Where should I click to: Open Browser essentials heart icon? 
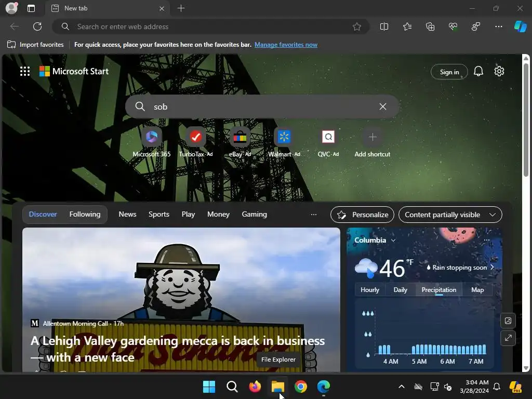click(x=453, y=26)
